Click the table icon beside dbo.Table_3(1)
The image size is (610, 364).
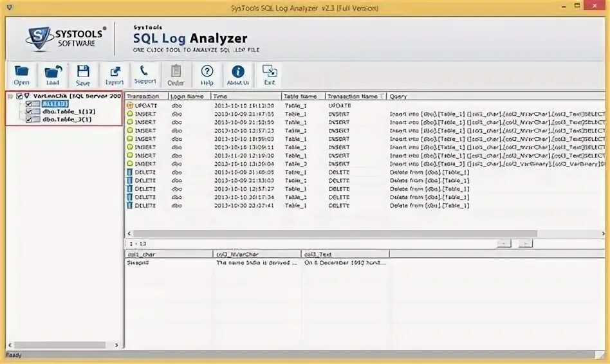(x=36, y=120)
